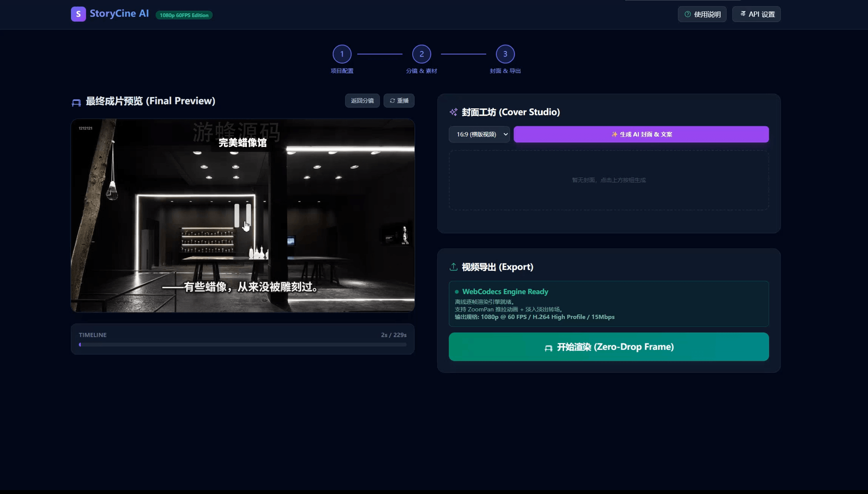Screen dimensions: 868x494
Task: Replay preview with 重播 button
Action: 399,101
